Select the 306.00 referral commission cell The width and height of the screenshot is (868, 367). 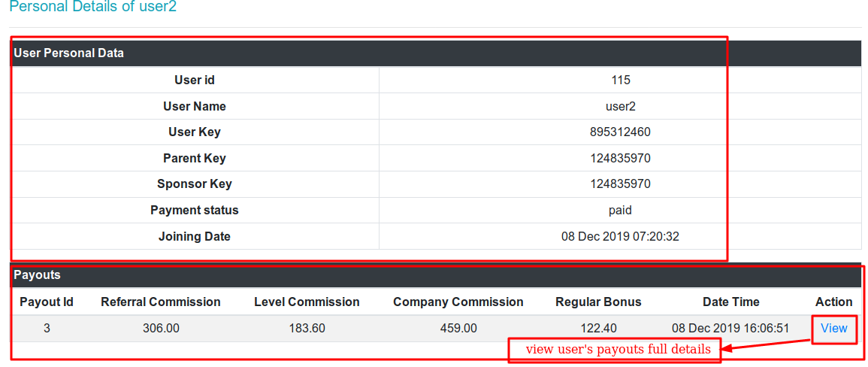(161, 329)
